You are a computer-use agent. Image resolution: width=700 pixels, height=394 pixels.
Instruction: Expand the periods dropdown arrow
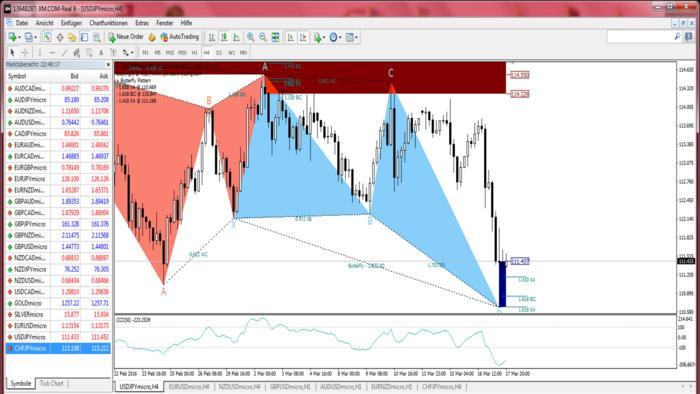(340, 37)
